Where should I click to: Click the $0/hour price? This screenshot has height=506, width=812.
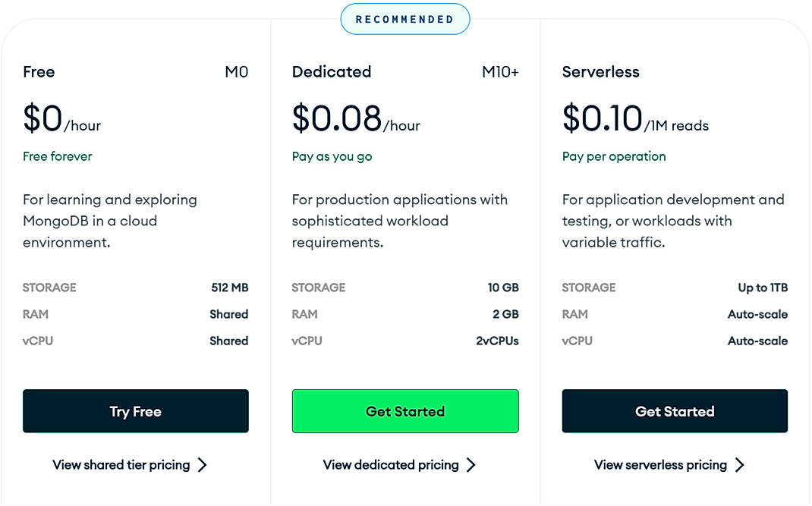(61, 119)
